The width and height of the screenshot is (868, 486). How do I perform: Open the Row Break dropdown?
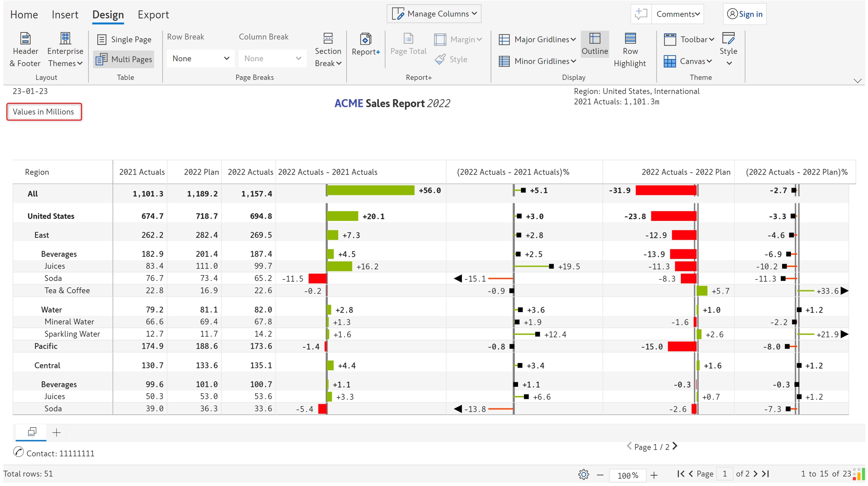(200, 58)
